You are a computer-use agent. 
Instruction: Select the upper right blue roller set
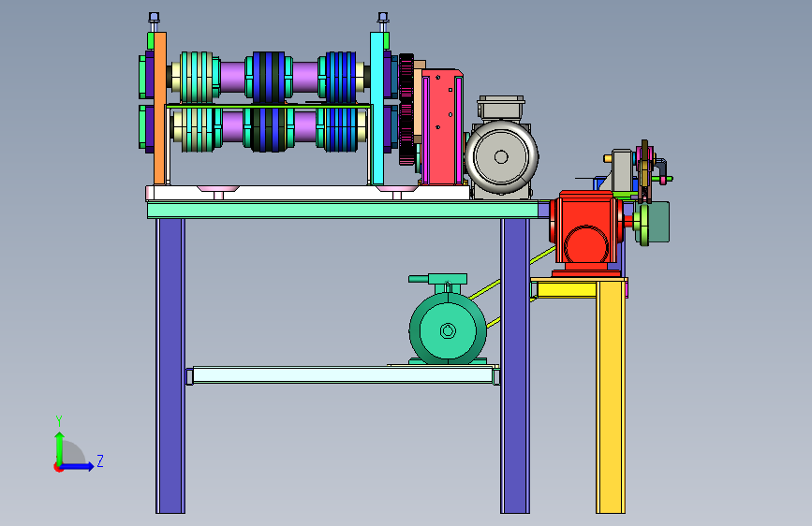(341, 78)
